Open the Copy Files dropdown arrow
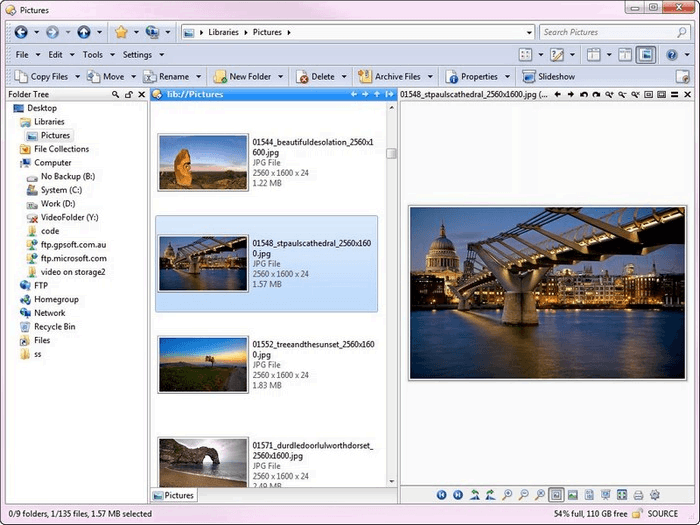The width and height of the screenshot is (700, 525). coord(77,77)
